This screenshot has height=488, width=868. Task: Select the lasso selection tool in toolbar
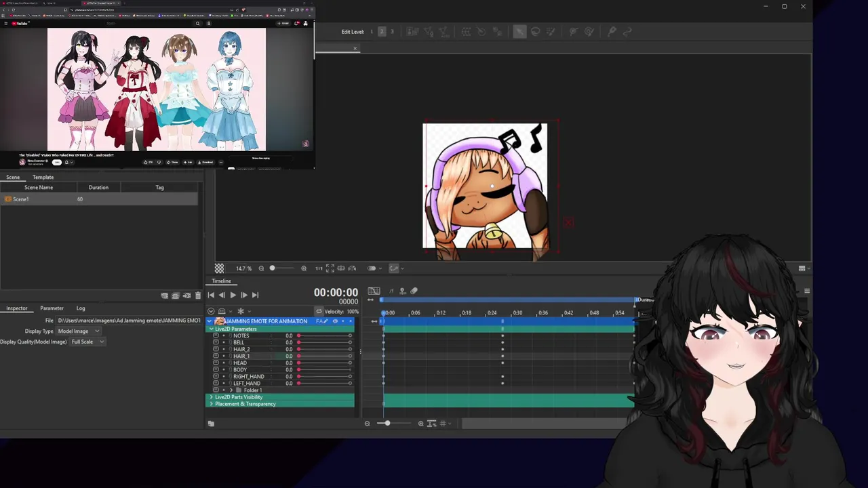point(535,31)
